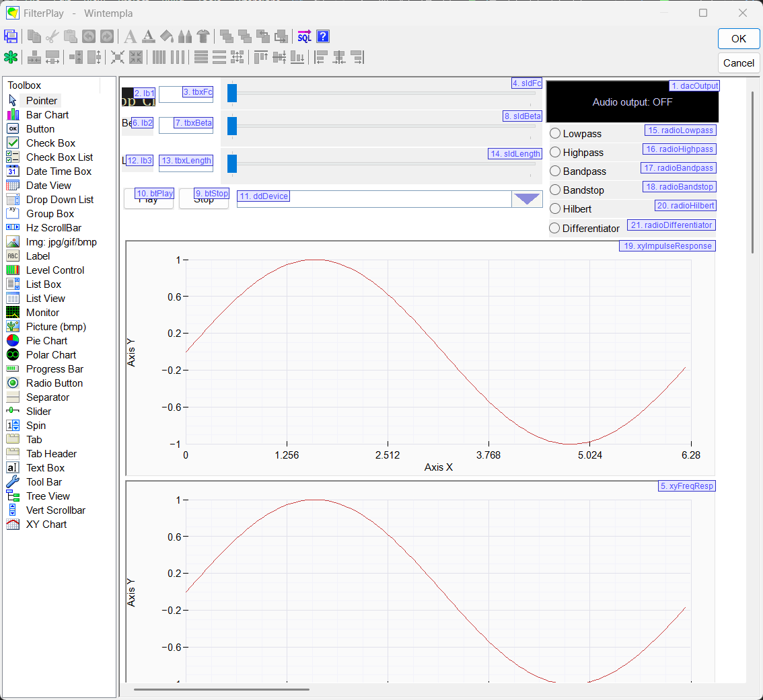This screenshot has width=763, height=700.
Task: Open the SQL tool icon
Action: [305, 36]
